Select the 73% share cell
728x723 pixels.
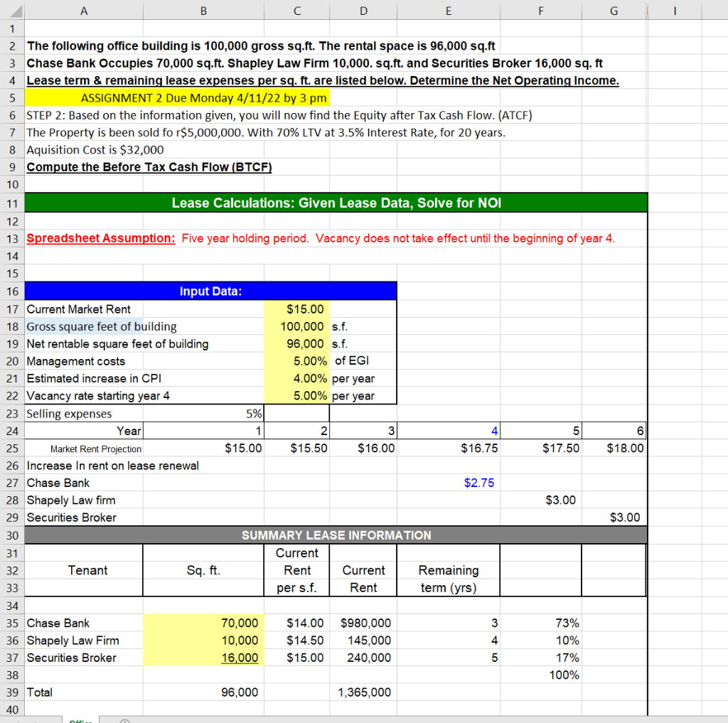(541, 623)
